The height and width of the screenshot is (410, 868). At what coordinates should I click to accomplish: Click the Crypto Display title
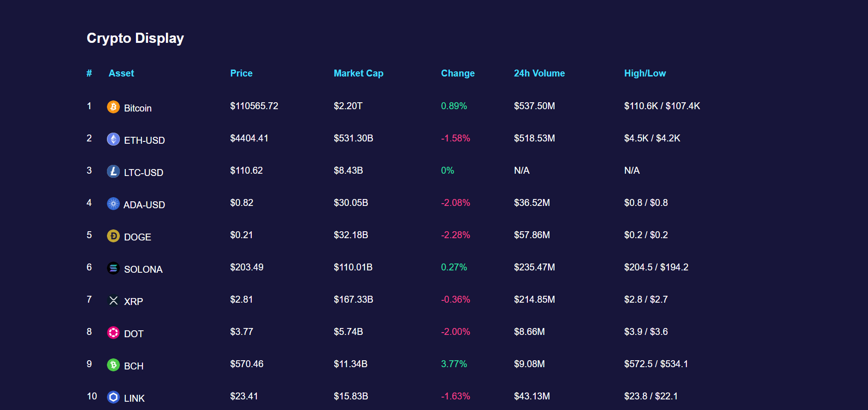(135, 38)
